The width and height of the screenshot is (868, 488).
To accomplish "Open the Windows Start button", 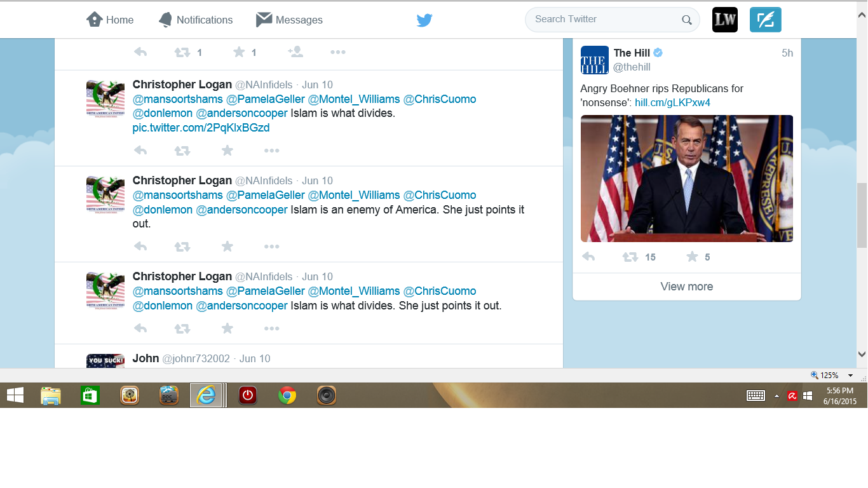I will pyautogui.click(x=15, y=395).
